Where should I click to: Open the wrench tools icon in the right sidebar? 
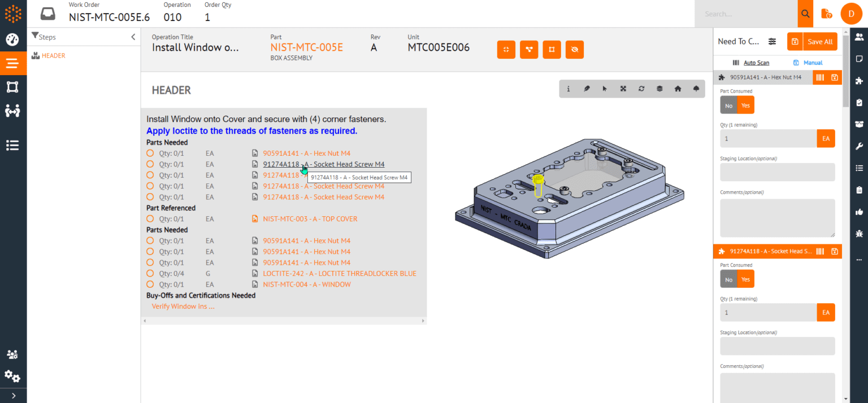[x=859, y=146]
